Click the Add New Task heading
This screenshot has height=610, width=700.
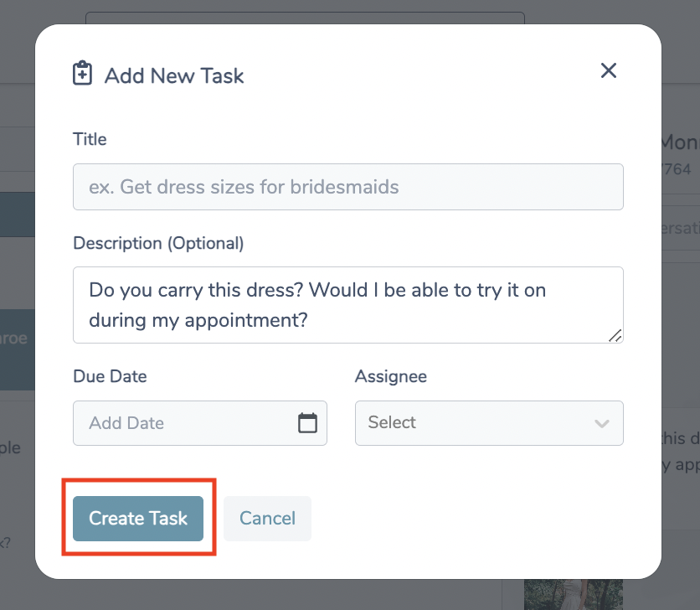coord(174,75)
